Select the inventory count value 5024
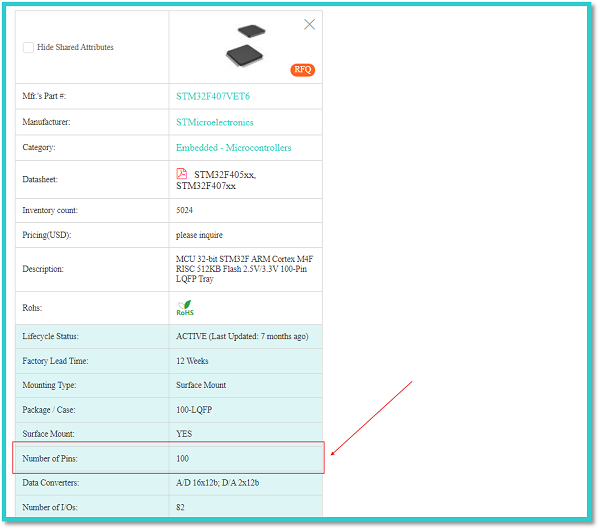Image resolution: width=600 pixels, height=530 pixels. point(185,210)
